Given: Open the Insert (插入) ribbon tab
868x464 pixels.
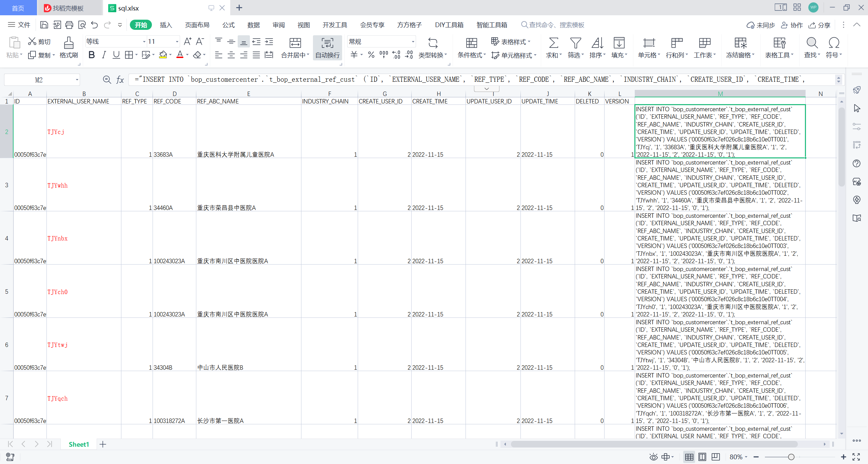Looking at the screenshot, I should coord(166,25).
